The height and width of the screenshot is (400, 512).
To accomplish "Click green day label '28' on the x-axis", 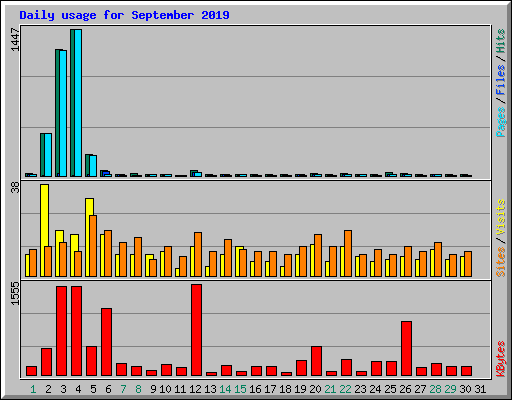I will [435, 389].
